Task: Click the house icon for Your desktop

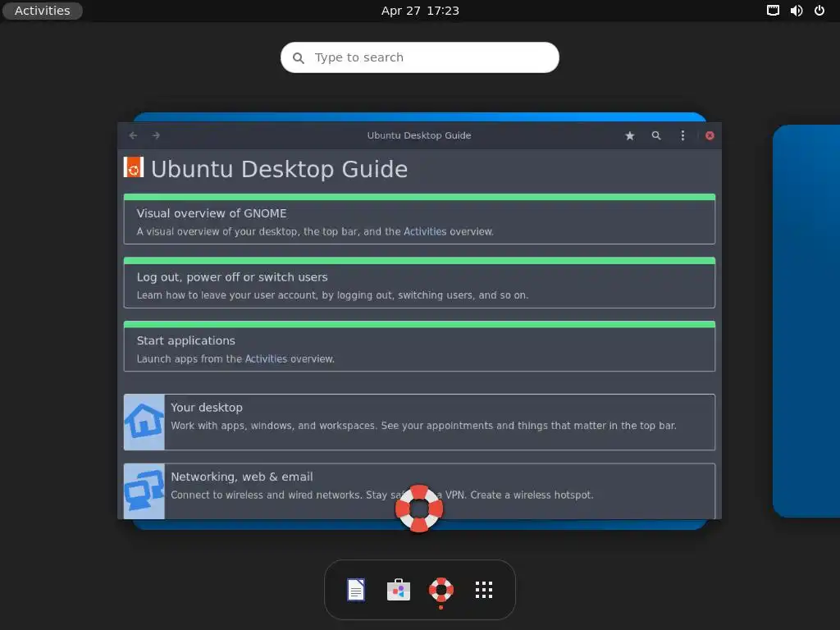Action: point(144,422)
